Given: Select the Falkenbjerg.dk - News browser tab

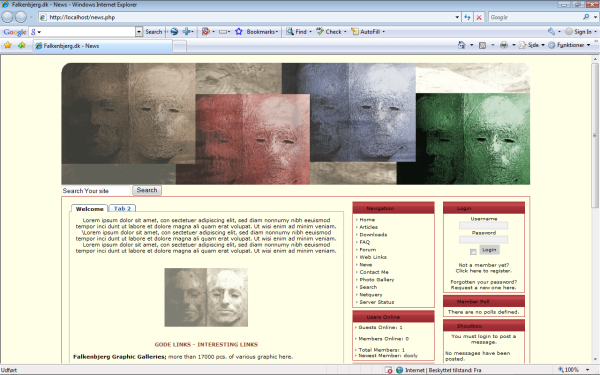Looking at the screenshot, I should 103,46.
